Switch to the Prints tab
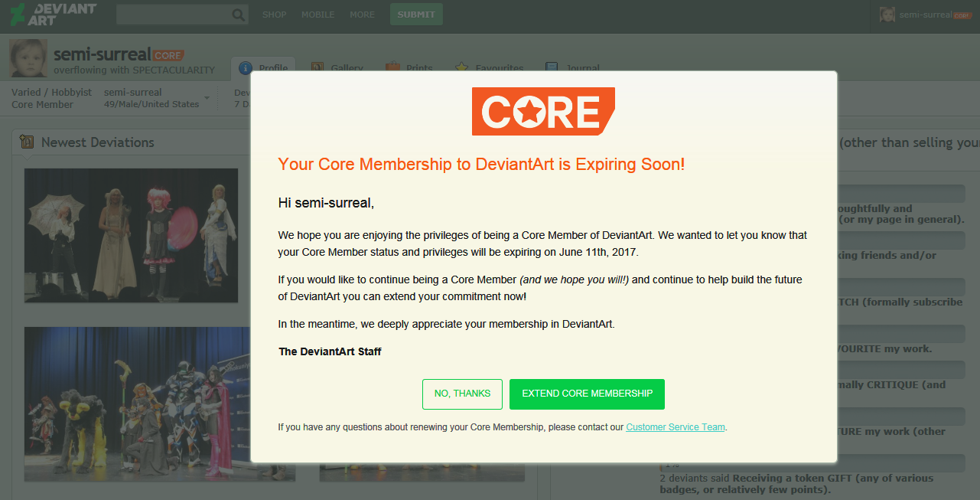This screenshot has width=980, height=500. tap(409, 68)
